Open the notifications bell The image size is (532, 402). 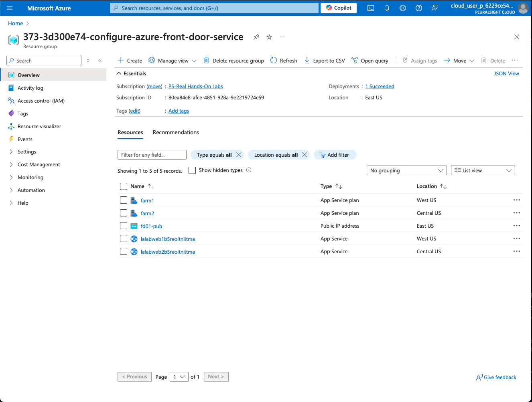pyautogui.click(x=387, y=8)
